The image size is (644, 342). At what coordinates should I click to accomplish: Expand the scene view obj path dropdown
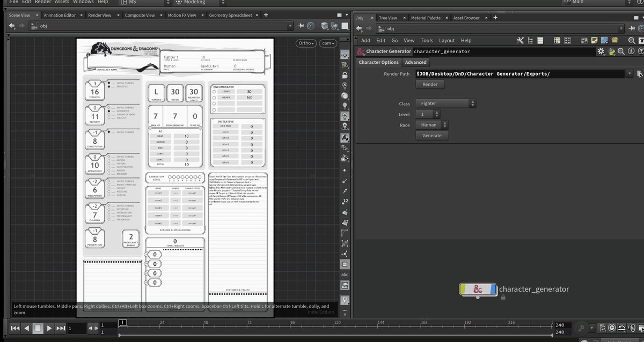pyautogui.click(x=290, y=26)
